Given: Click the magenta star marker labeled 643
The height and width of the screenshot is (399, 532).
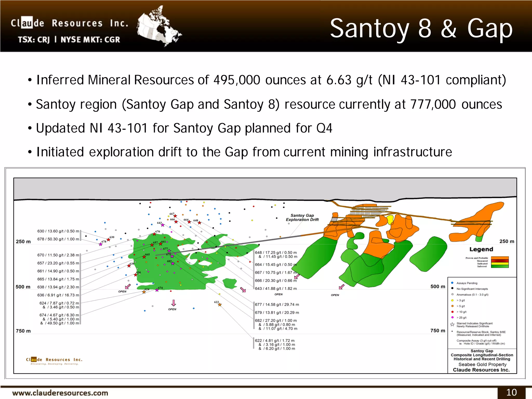Looking at the screenshot, I should point(163,225).
